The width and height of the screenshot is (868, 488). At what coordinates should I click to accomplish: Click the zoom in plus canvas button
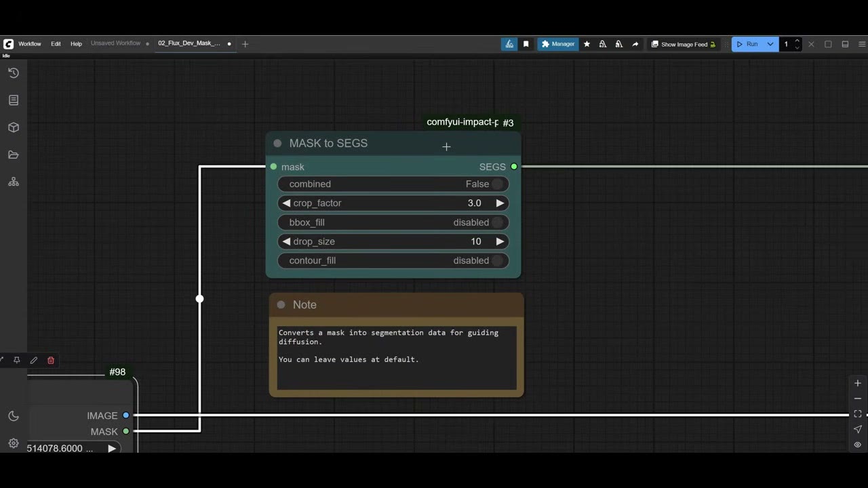[x=858, y=383]
